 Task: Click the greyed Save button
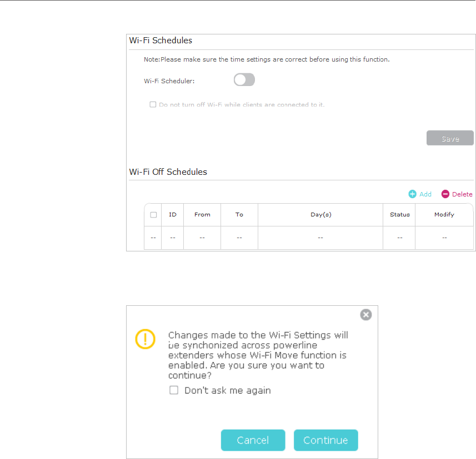[450, 138]
